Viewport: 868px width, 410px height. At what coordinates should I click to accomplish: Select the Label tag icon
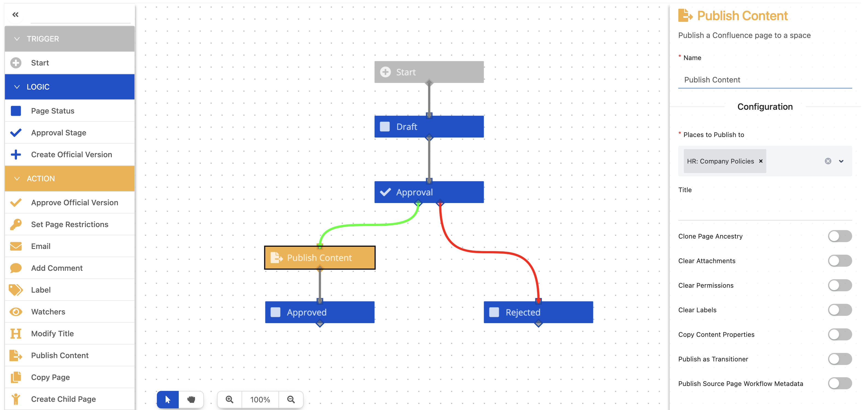16,290
